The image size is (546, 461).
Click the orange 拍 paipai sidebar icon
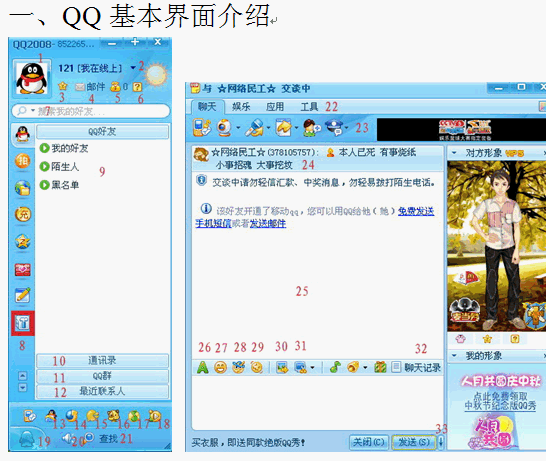pos(23,161)
